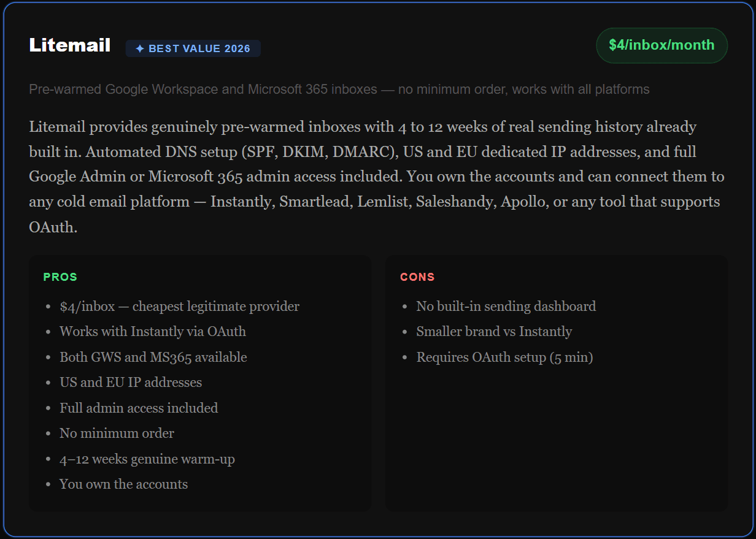Select "Works with Instantly via OAuth" item
The height and width of the screenshot is (539, 756).
point(153,332)
